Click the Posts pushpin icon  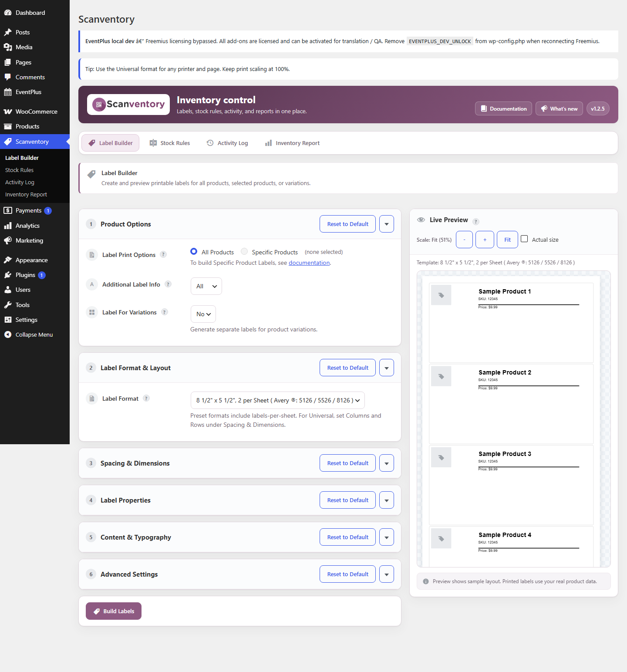pyautogui.click(x=8, y=32)
